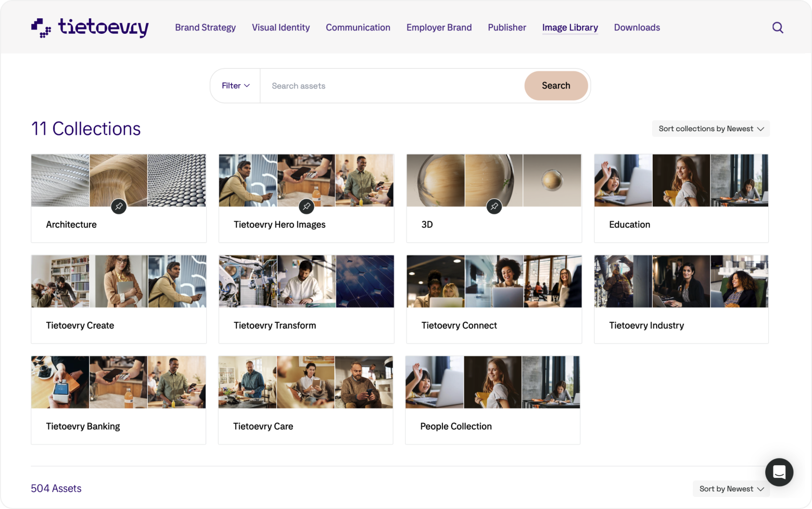Click robot arm thumbnail in Tietoevry Transform

[x=248, y=281]
